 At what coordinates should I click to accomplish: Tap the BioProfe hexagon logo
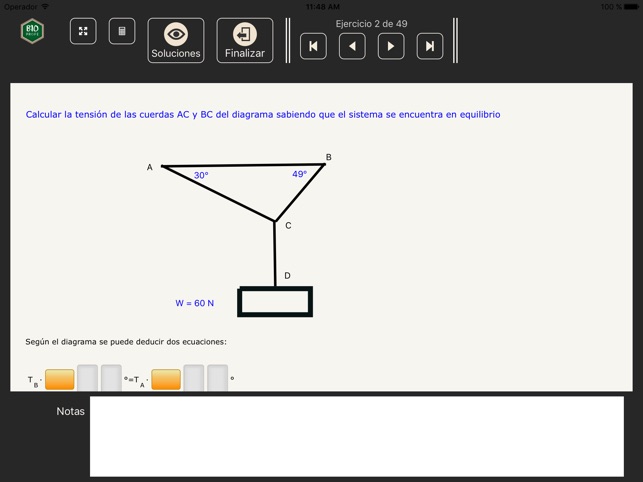coord(32,31)
